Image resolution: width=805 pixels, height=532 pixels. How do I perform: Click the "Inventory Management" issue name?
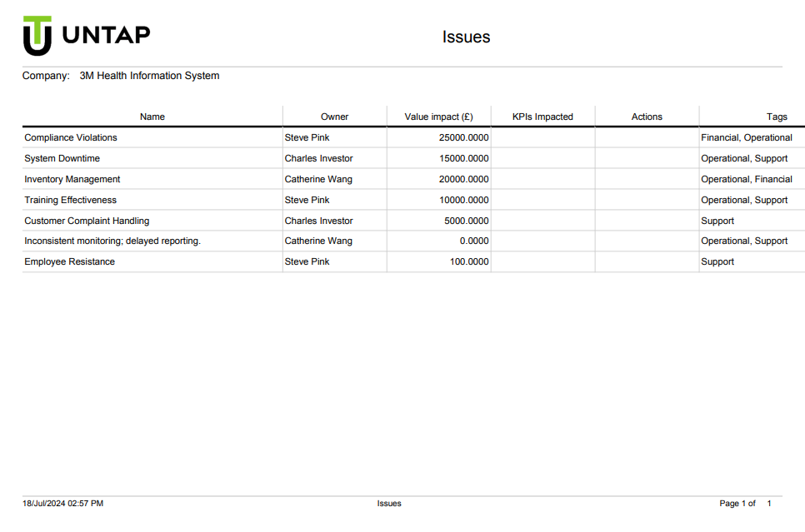[72, 179]
